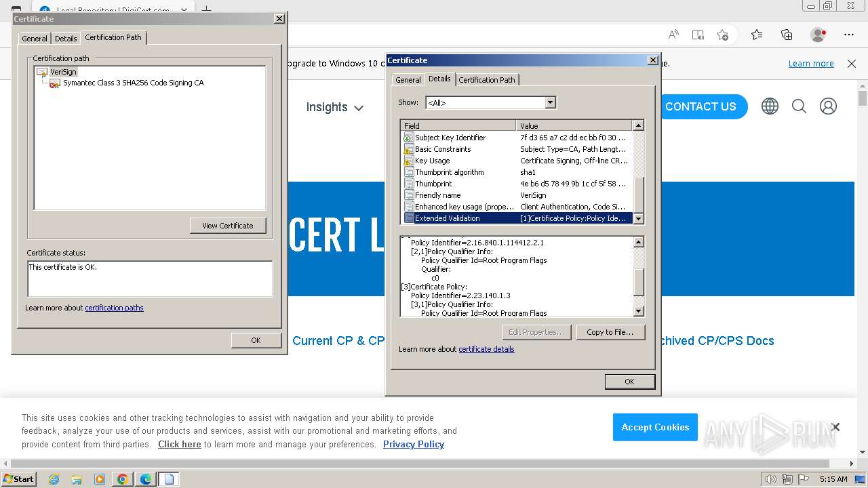Expand the Insights navigation menu
Image resolution: width=868 pixels, height=488 pixels.
click(335, 107)
